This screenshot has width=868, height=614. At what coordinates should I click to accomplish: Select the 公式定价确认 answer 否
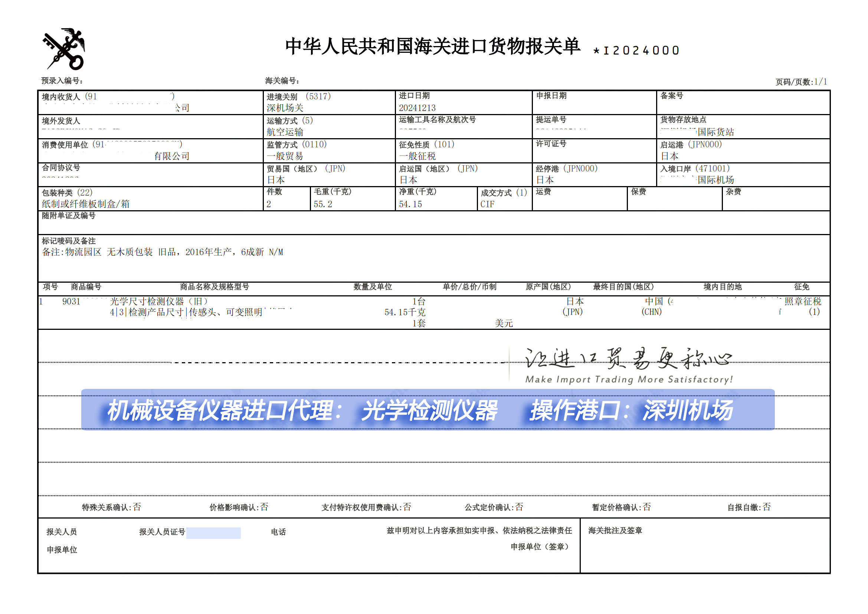pos(520,507)
